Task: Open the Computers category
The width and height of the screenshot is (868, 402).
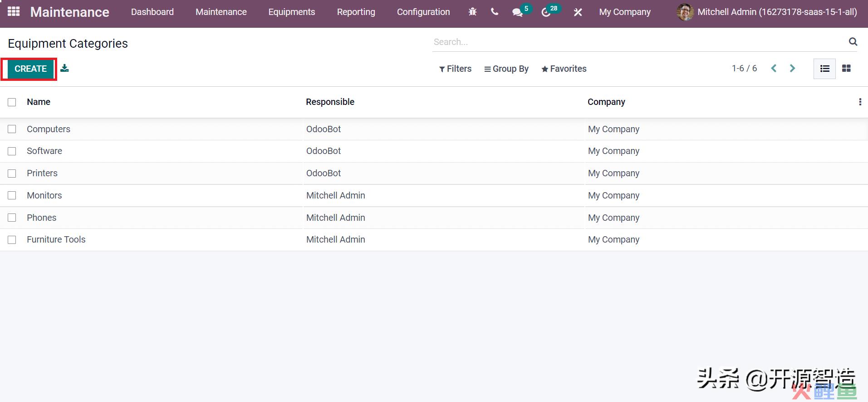Action: (x=49, y=129)
